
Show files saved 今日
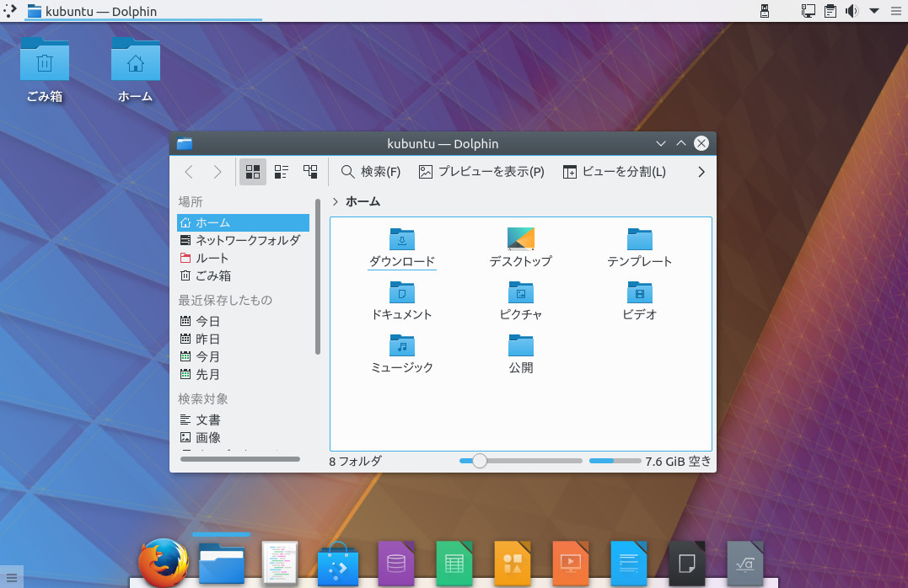(243, 321)
